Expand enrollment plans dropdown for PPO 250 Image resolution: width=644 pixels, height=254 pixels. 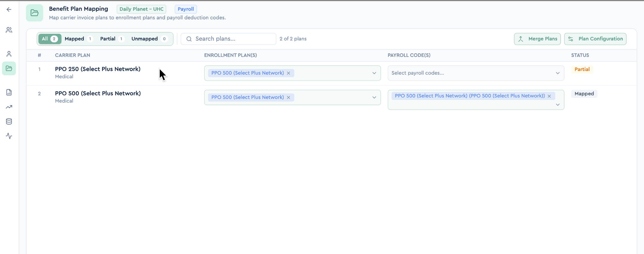pos(374,73)
